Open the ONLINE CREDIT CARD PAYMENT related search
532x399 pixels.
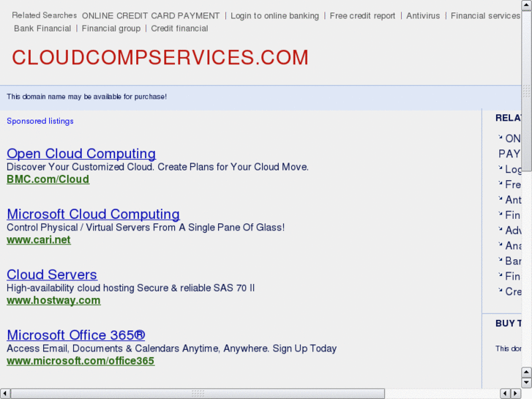click(151, 16)
